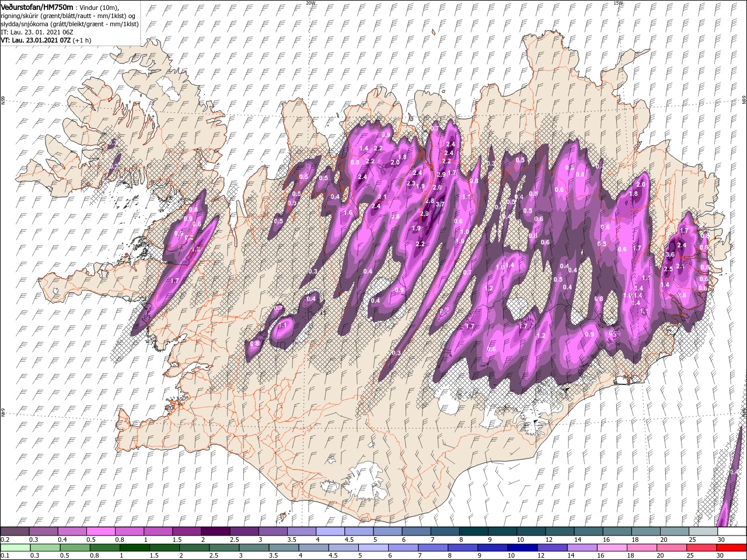
Task: Click the 'VT: Lau. 23.01.2021 07Z' line
Action: coord(46,41)
